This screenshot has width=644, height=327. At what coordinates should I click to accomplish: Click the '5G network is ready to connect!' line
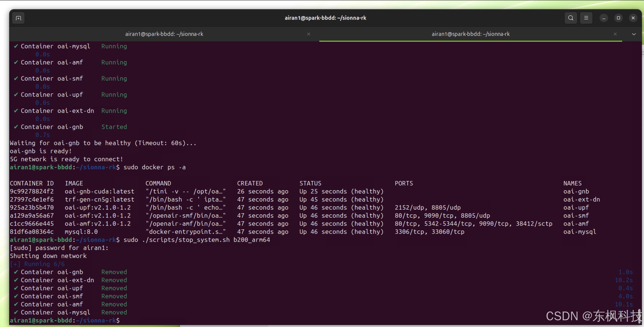coord(66,159)
